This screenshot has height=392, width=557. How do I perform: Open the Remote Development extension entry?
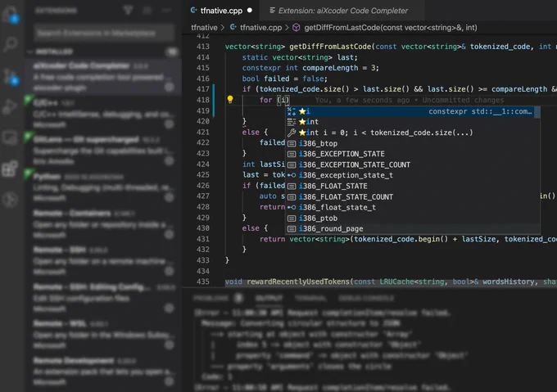coord(103,371)
